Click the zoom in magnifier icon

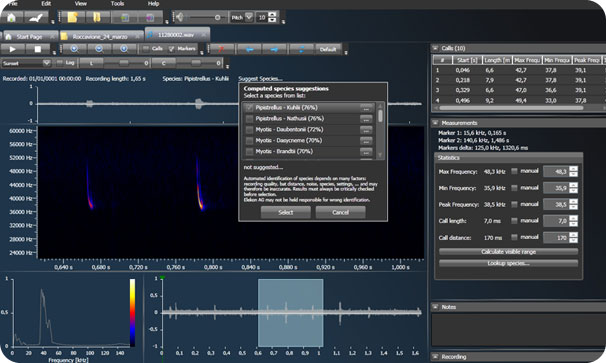click(74, 49)
